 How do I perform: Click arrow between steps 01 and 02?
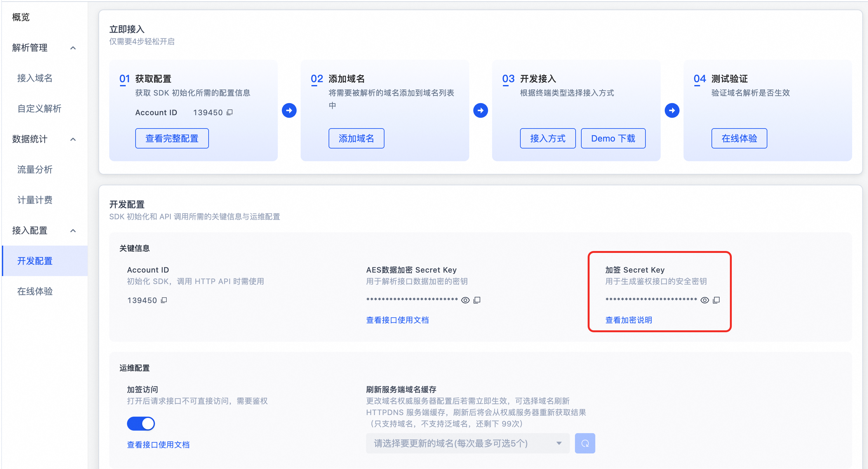click(x=289, y=110)
